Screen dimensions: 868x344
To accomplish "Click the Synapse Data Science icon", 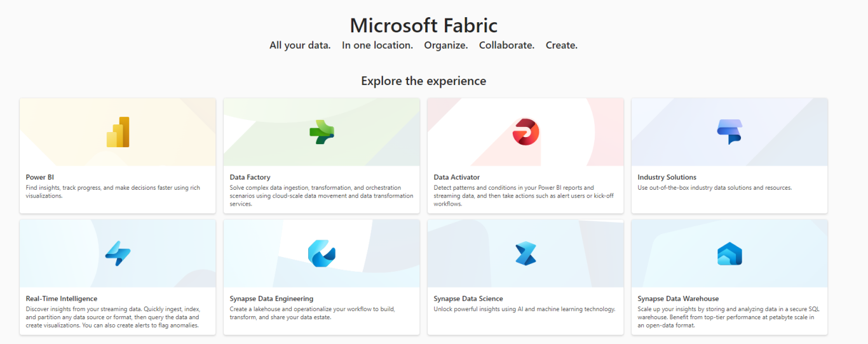I will coord(526,253).
